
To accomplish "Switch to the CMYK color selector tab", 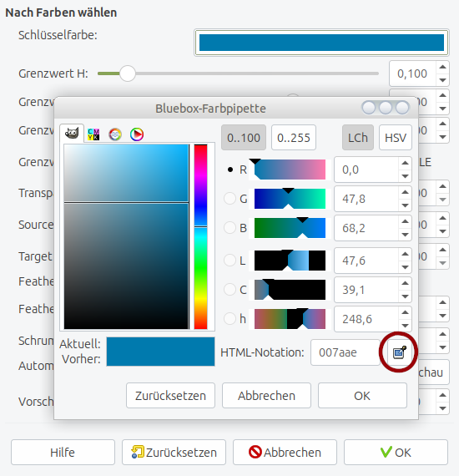I will (x=93, y=134).
